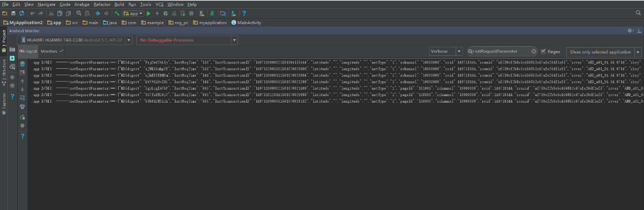Click the src folder breadcrumb
This screenshot has width=644, height=210.
coord(72,23)
